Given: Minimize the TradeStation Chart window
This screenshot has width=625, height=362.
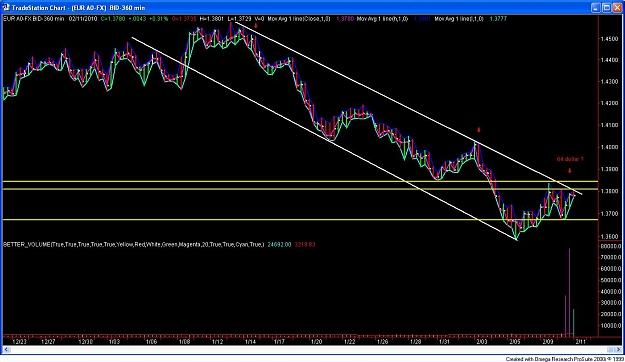Looking at the screenshot, I should [596, 8].
